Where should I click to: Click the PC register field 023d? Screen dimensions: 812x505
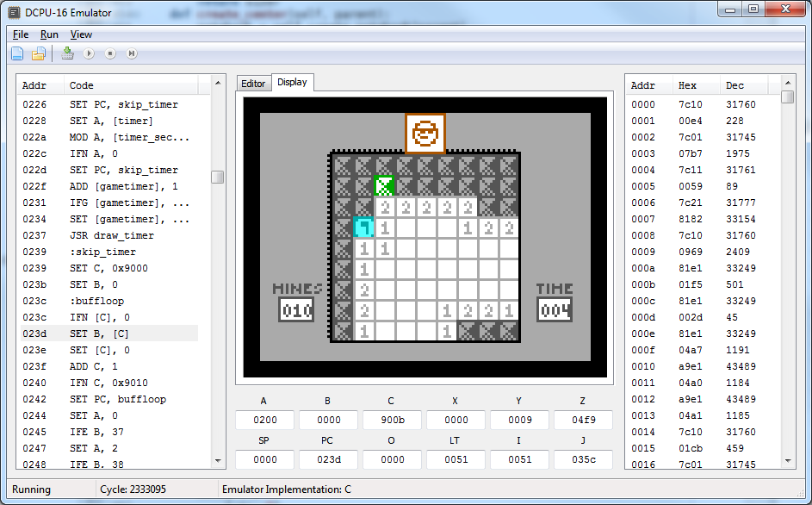pyautogui.click(x=328, y=459)
